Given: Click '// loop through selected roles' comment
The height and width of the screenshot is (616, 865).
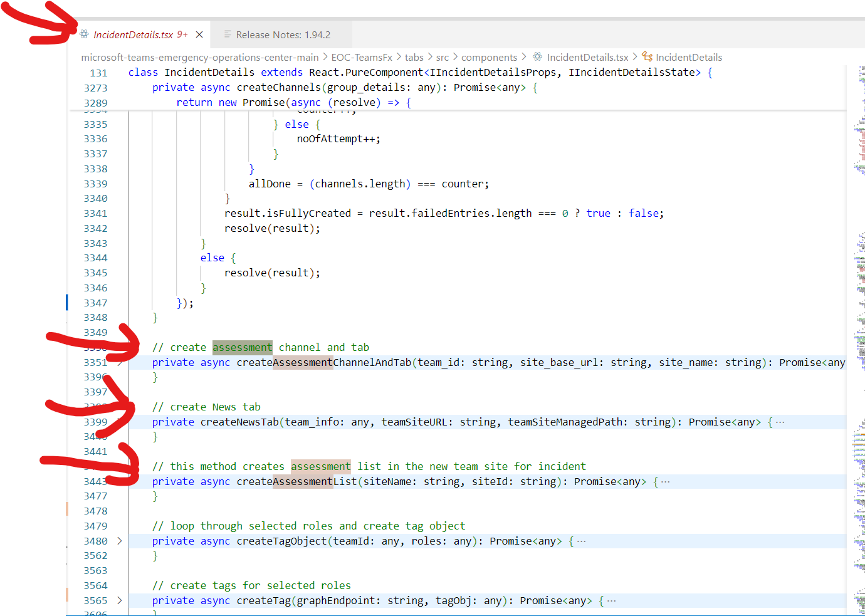Looking at the screenshot, I should tap(308, 526).
